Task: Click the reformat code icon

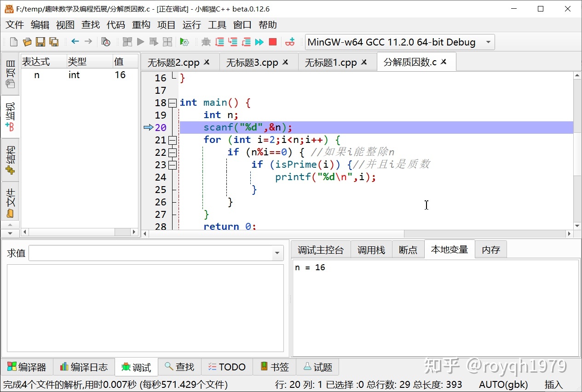Action: (106, 42)
